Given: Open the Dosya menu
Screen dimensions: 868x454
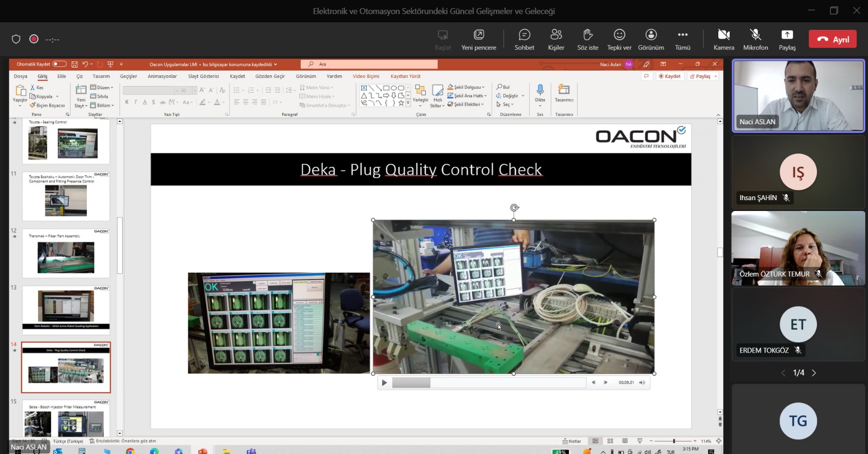Looking at the screenshot, I should 21,76.
